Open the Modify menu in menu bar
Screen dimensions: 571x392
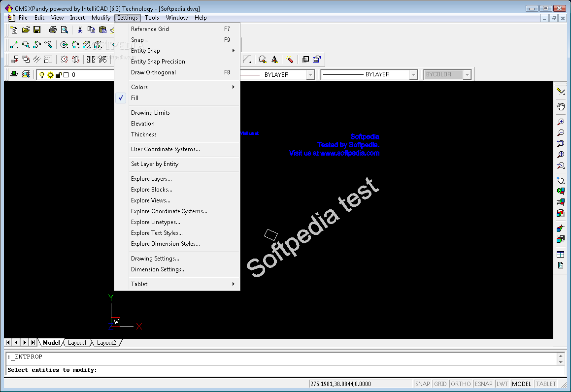click(x=101, y=17)
